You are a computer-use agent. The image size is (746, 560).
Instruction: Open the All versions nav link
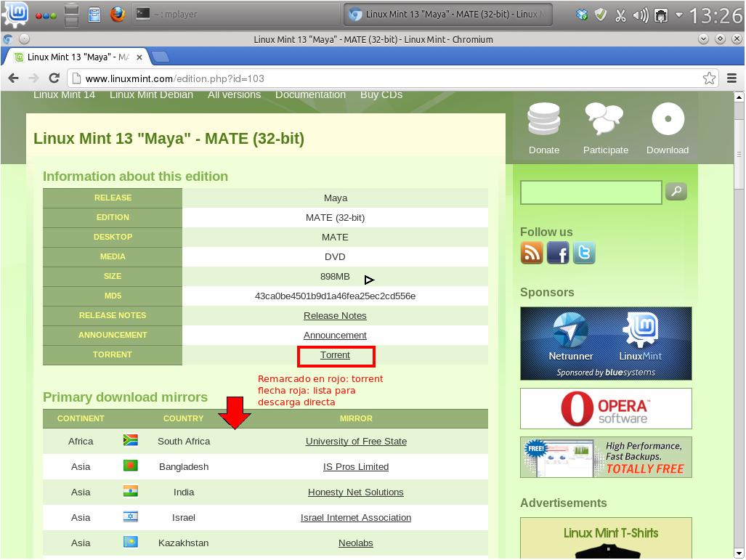(234, 94)
